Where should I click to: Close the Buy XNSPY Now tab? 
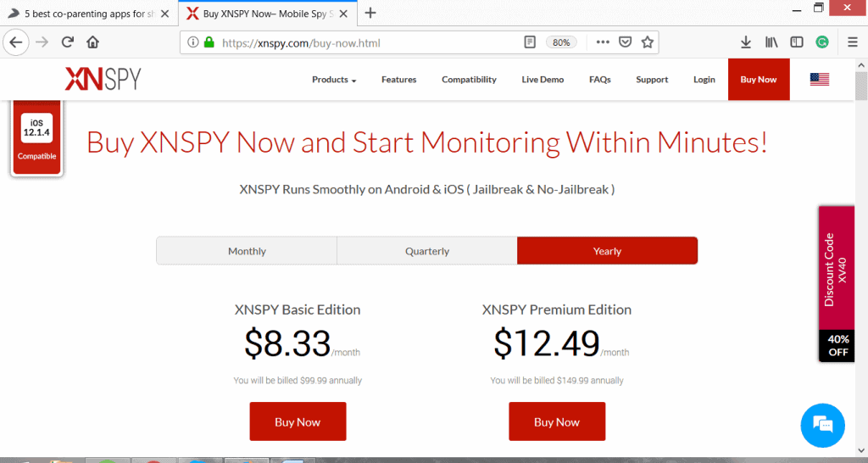coord(344,14)
